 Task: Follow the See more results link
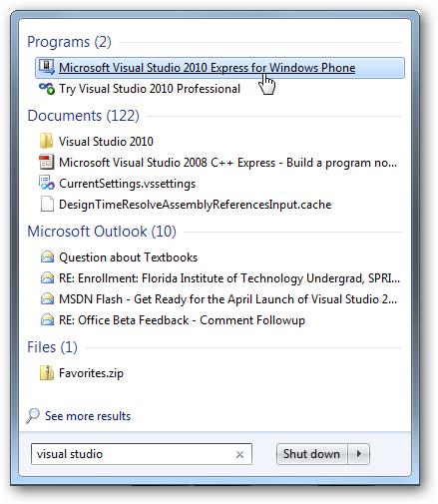(x=88, y=416)
